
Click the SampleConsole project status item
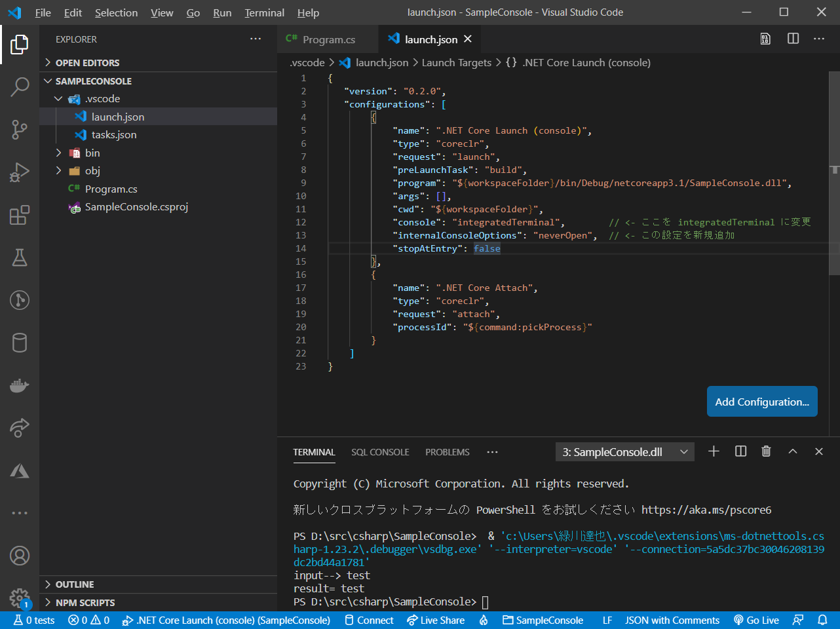(x=543, y=620)
